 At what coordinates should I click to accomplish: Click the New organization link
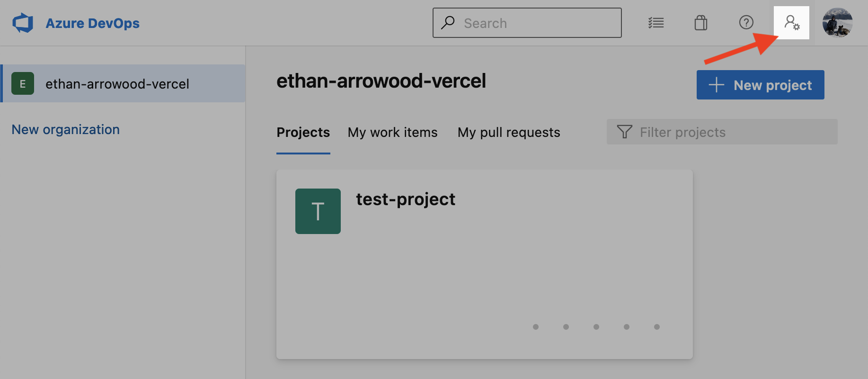(66, 129)
